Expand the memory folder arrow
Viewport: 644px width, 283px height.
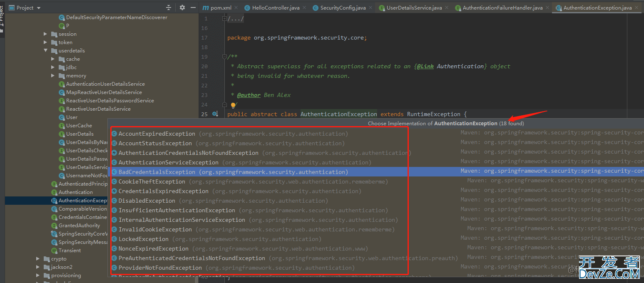(x=53, y=76)
